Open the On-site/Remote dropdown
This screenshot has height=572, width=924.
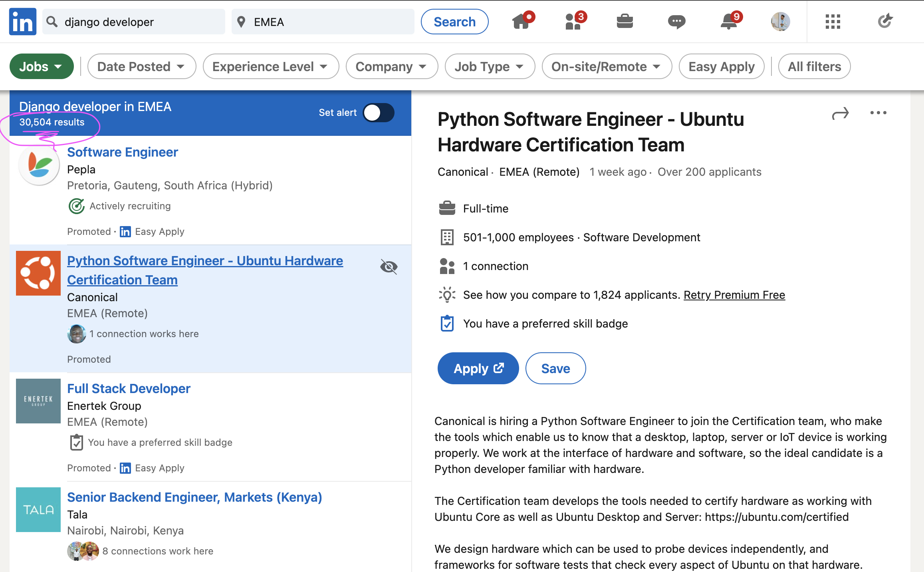tap(606, 66)
